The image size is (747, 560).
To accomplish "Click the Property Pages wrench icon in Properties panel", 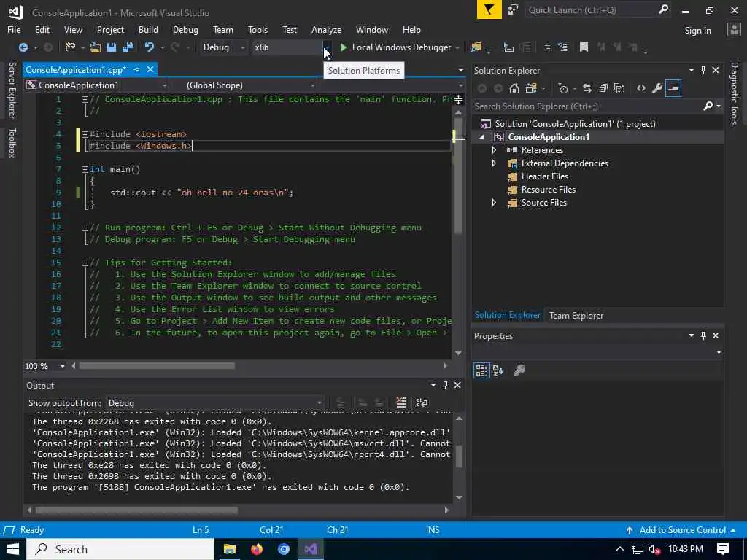I will coord(519,370).
